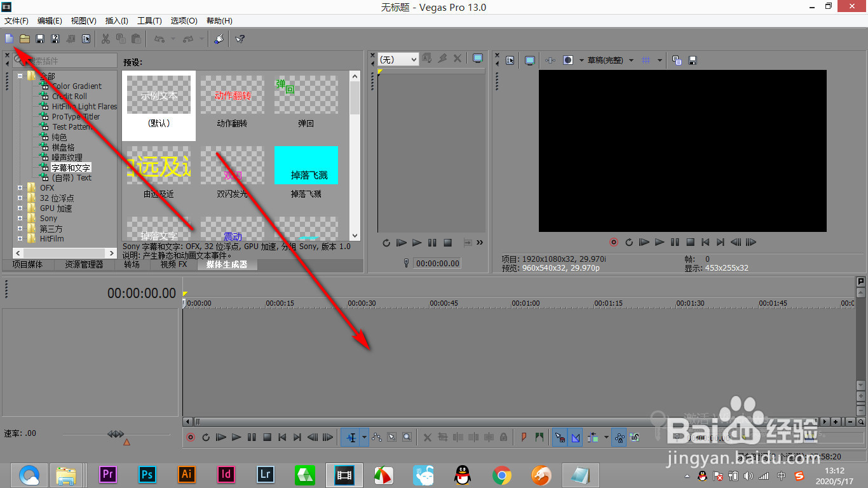Toggle split screen view in preview toolbar
Image resolution: width=868 pixels, height=488 pixels.
[568, 60]
